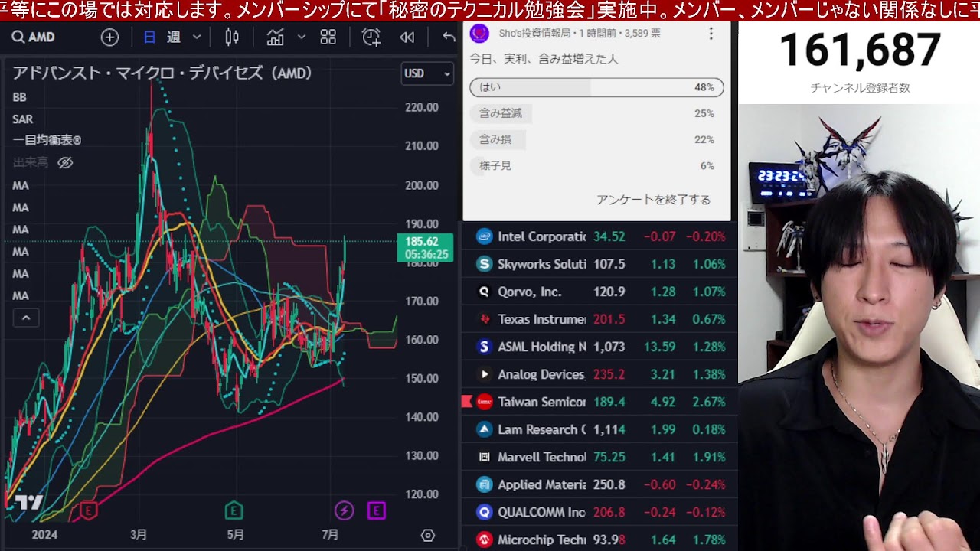Screen dimensions: 980x551
Task: Expand the time interval dropdown chevron
Action: pyautogui.click(x=197, y=37)
